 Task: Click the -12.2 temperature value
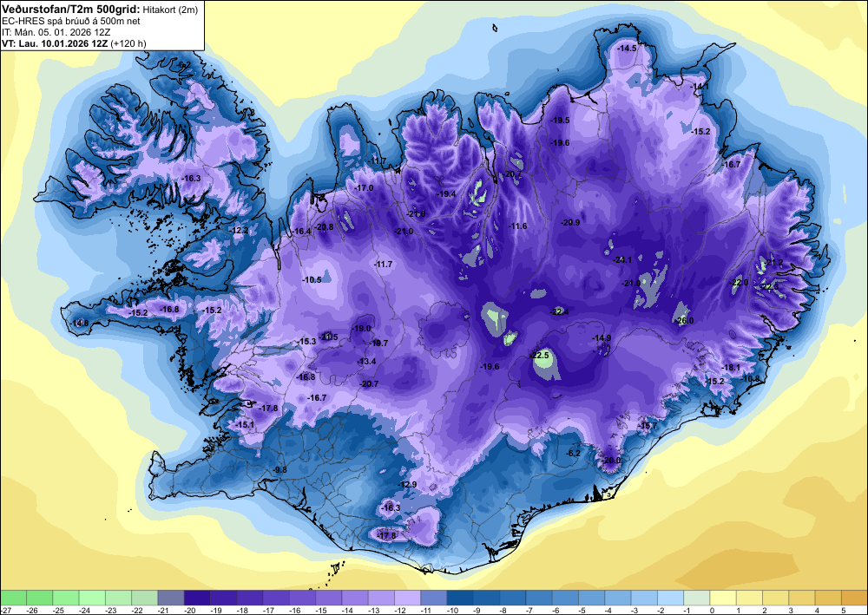point(240,230)
